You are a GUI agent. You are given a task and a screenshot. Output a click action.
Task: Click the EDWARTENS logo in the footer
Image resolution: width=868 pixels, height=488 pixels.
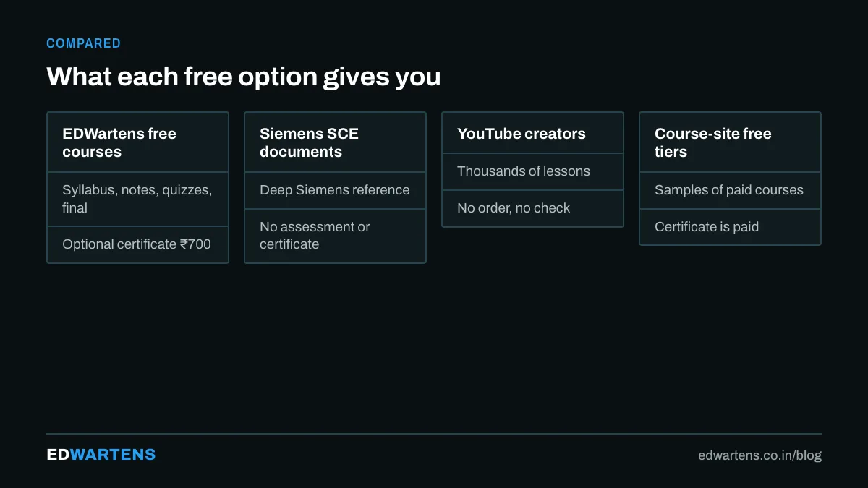click(x=101, y=455)
